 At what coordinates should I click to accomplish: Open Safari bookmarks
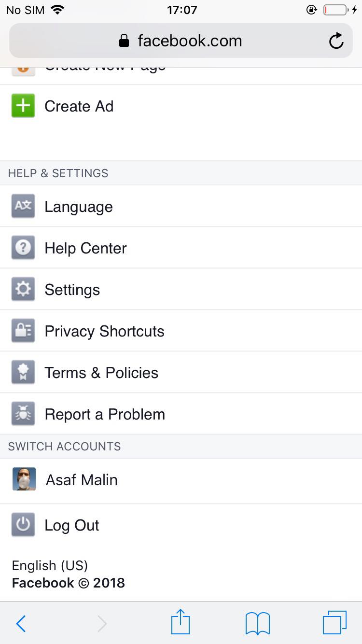point(258,623)
